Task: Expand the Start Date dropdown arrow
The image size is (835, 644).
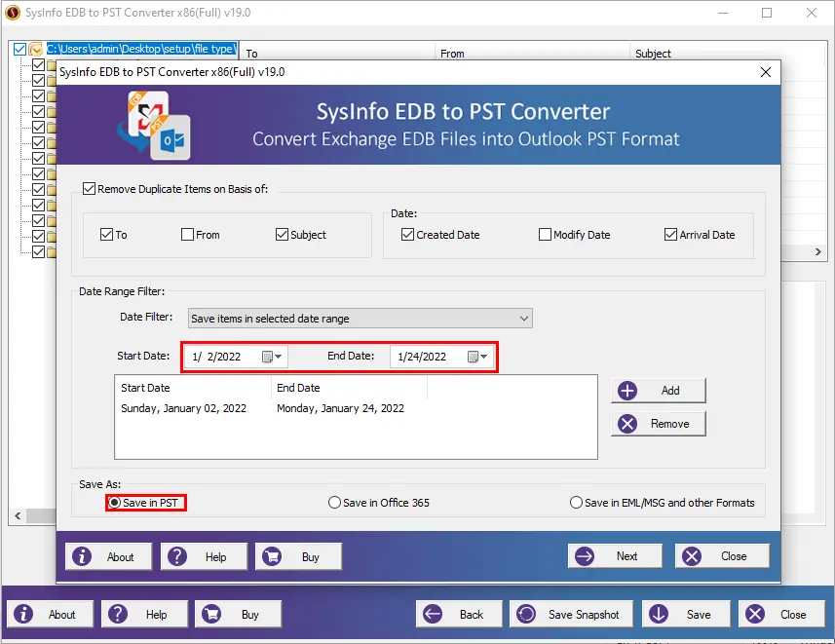Action: point(278,357)
